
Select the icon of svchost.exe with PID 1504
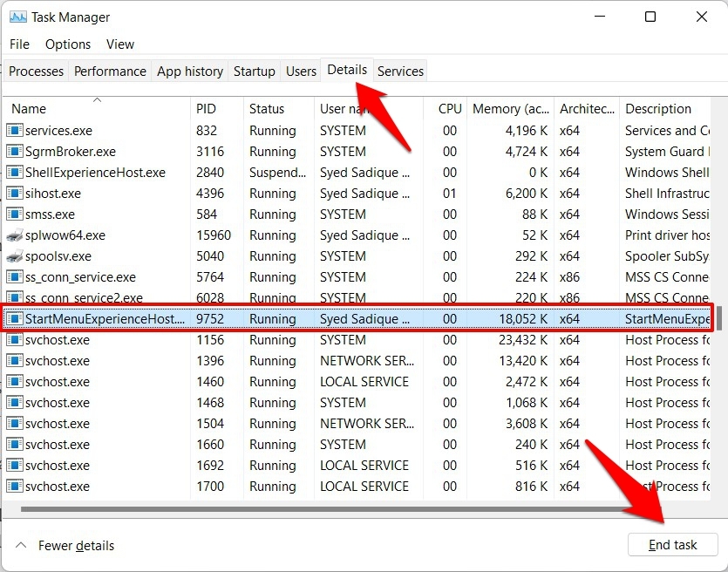coord(15,424)
